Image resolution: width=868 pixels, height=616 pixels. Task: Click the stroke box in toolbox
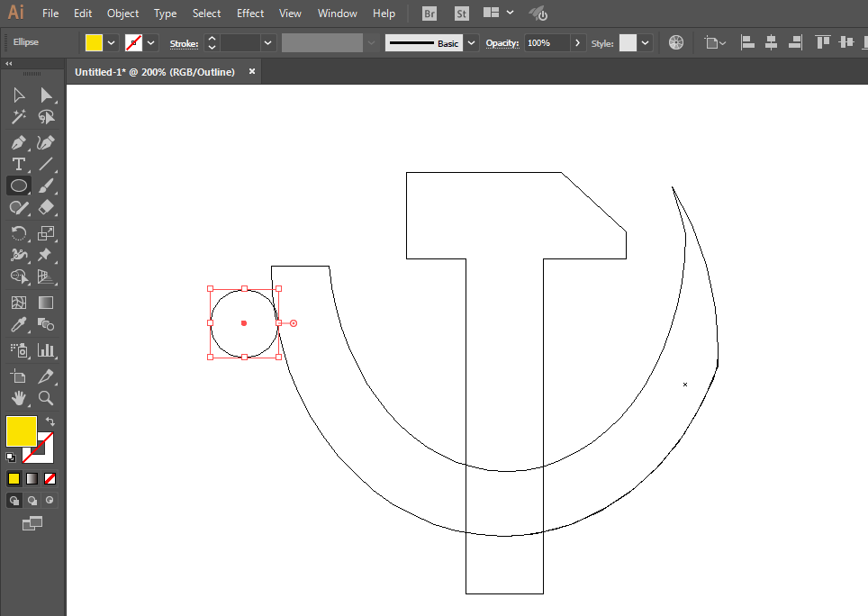(45, 455)
